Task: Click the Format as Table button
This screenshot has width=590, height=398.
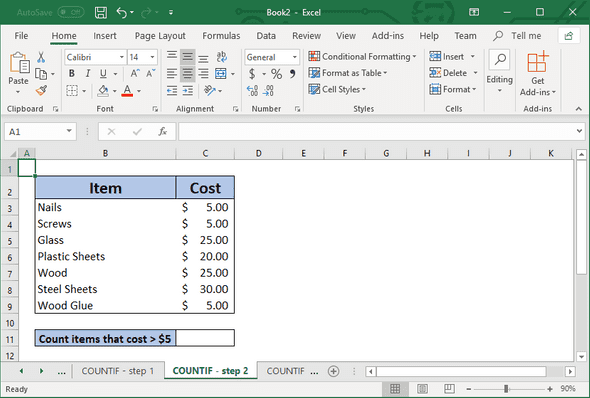Action: pos(348,73)
